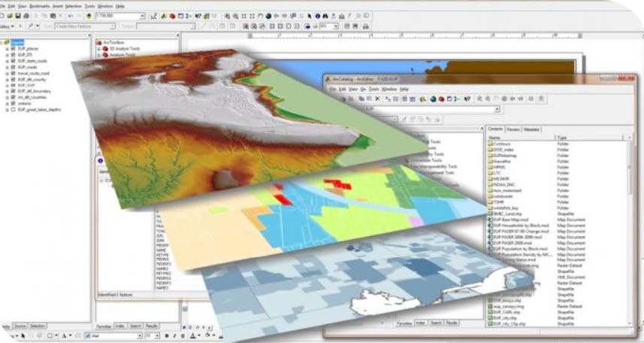Open the map scale dropdown
644x343 pixels.
[142, 16]
